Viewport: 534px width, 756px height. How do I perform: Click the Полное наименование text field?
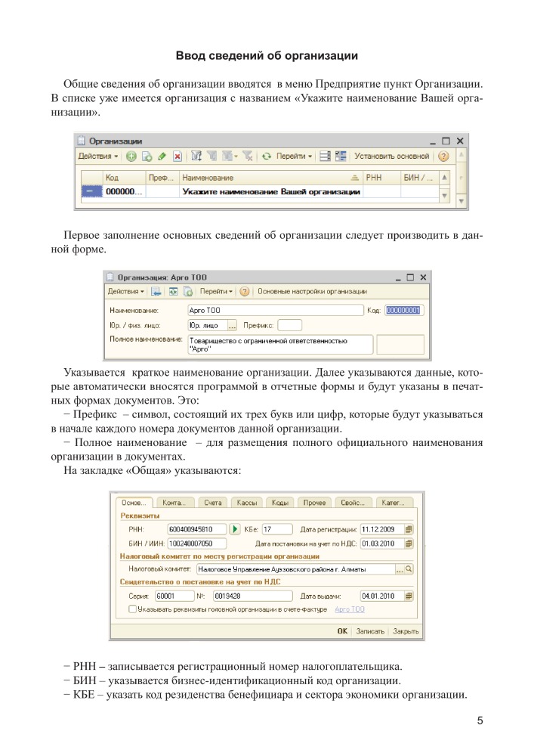click(x=280, y=345)
